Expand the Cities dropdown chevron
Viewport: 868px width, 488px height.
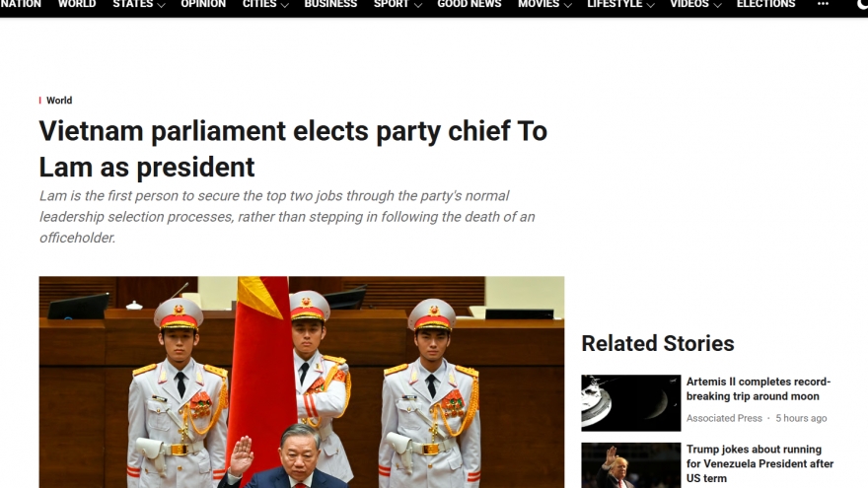click(284, 5)
